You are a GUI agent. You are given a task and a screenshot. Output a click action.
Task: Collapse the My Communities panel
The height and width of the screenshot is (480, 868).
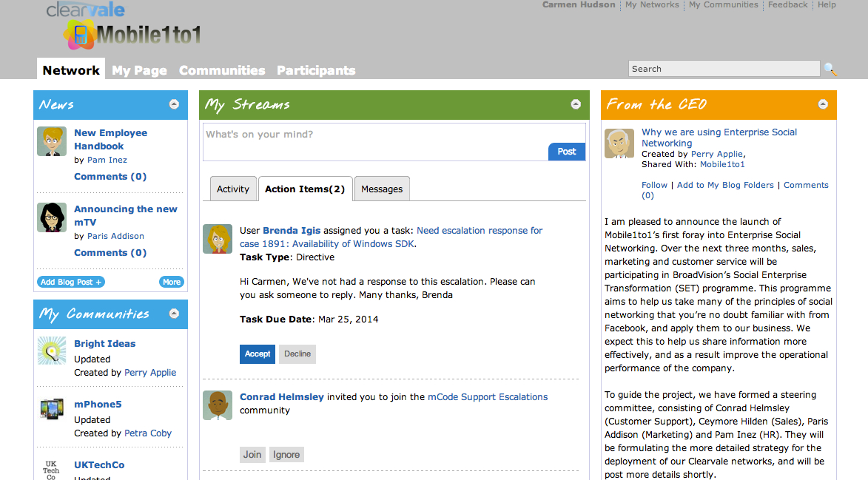point(174,314)
